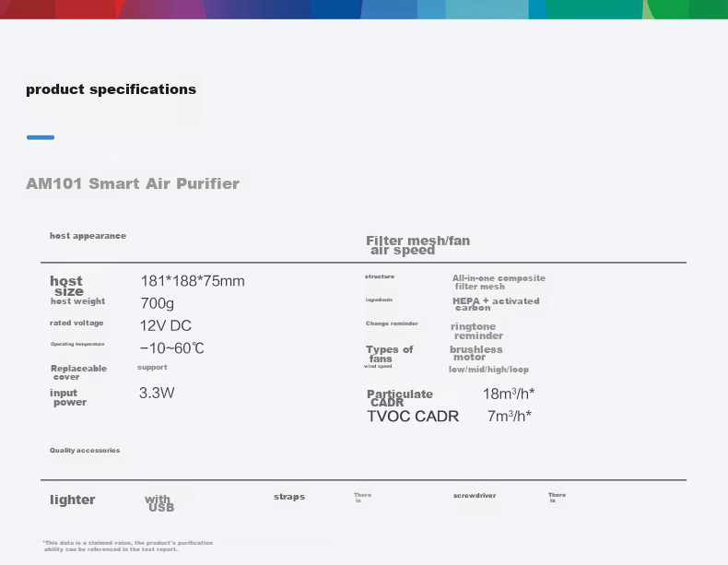The width and height of the screenshot is (728, 565).
Task: Click the 'Filter mesh/fan air speed' section label
Action: click(417, 245)
